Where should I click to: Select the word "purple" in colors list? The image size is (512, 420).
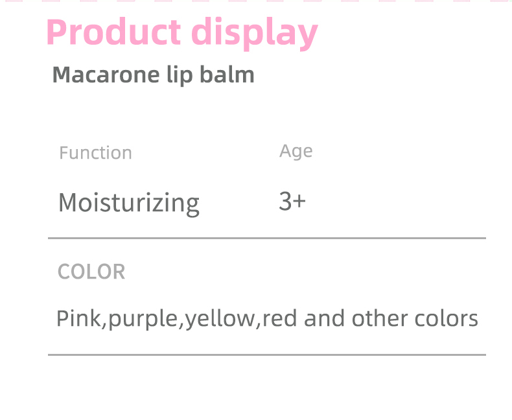point(143,320)
